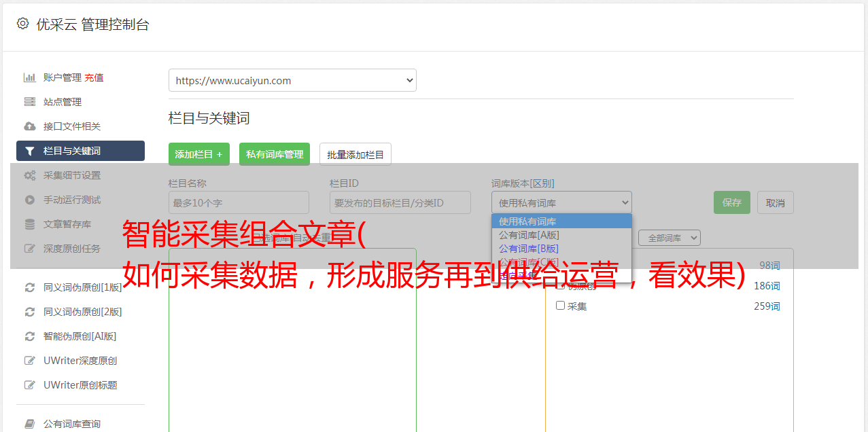Screen dimensions: 868x432
Task: Click the bar chart icon for 账户管理
Action: tap(30, 77)
